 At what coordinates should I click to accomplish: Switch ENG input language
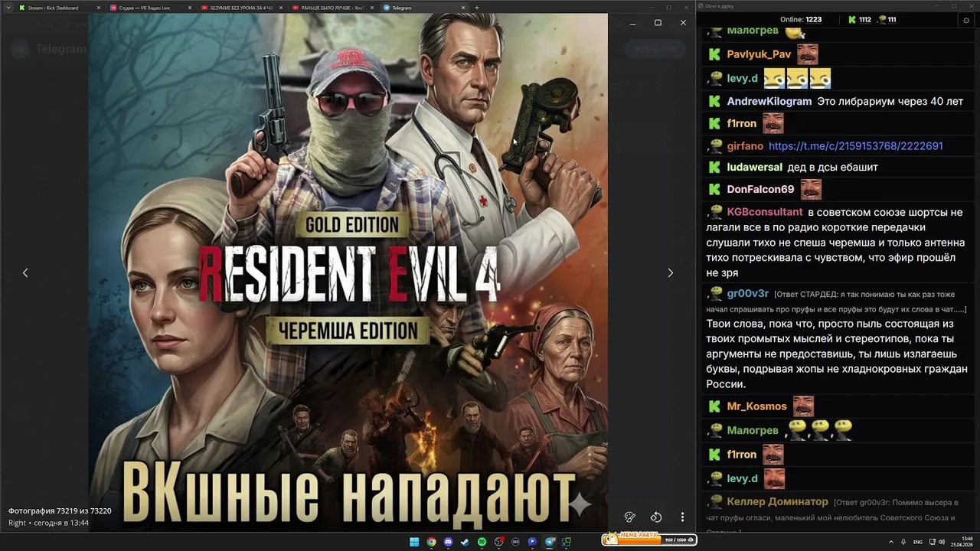tap(918, 542)
